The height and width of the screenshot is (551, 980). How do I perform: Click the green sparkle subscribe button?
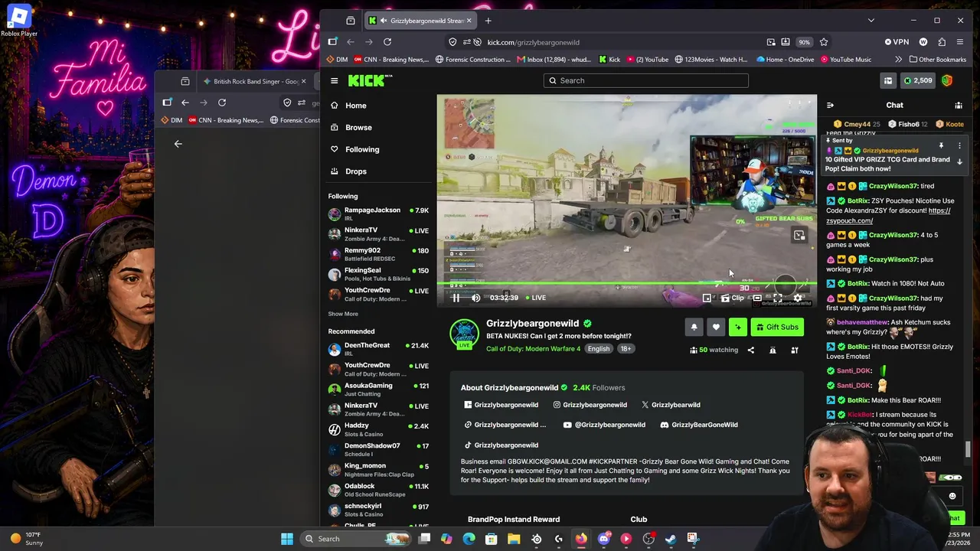tap(738, 327)
